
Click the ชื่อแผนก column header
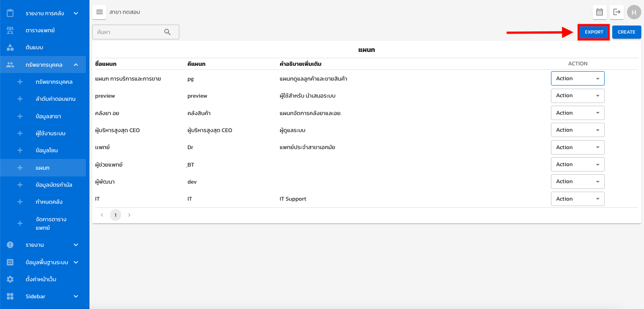[106, 64]
